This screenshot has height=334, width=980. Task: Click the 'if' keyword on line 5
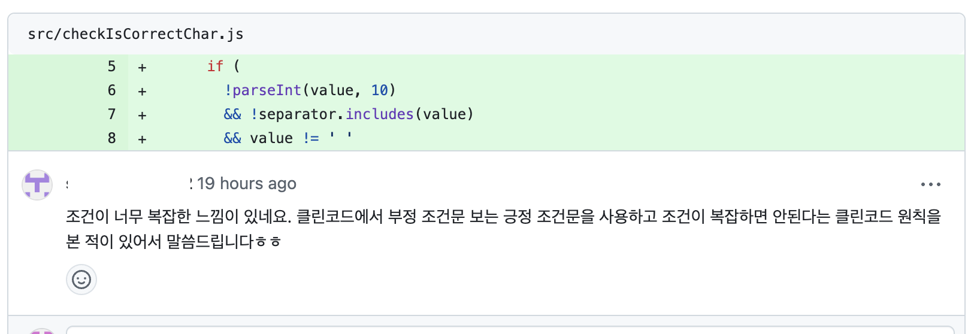215,66
